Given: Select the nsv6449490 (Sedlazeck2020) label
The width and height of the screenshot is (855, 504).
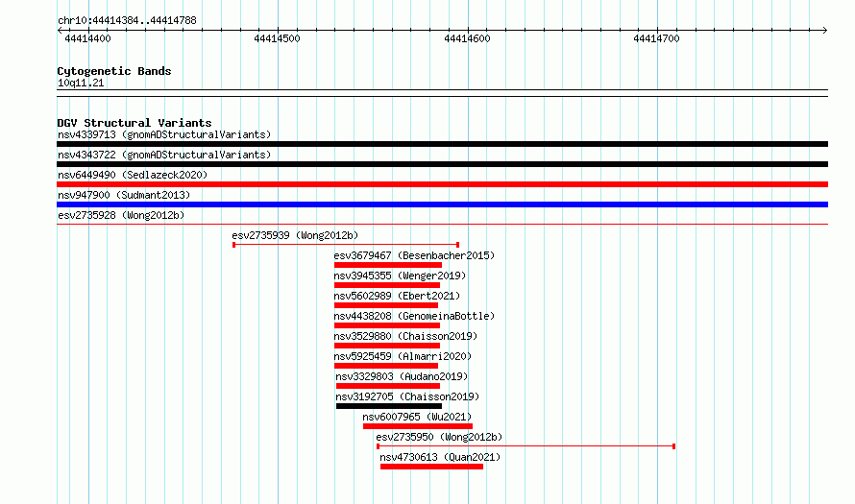Looking at the screenshot, I should pos(133,175).
